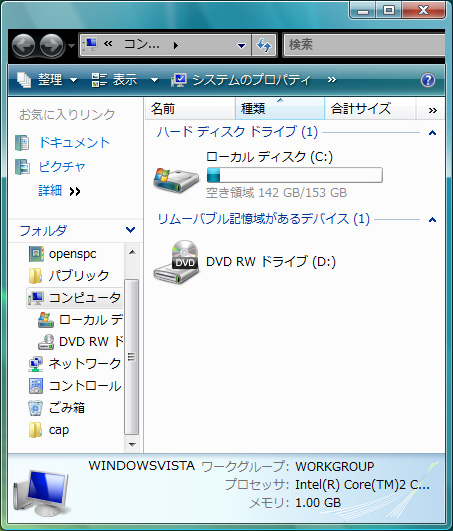The image size is (453, 531).
Task: Select ローカル ディスク (C:) drive icon
Action: [x=176, y=179]
